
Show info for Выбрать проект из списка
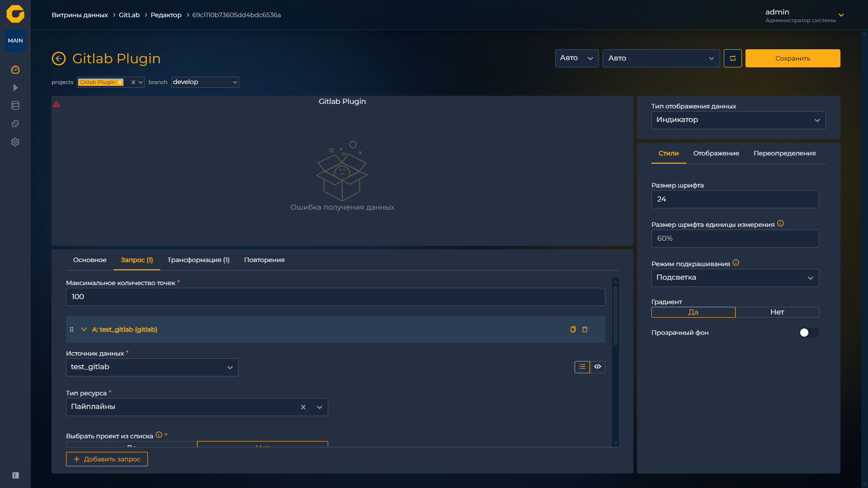159,435
